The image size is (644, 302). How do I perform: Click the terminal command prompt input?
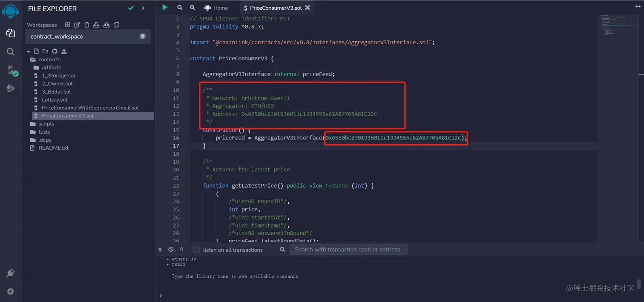pos(400,295)
